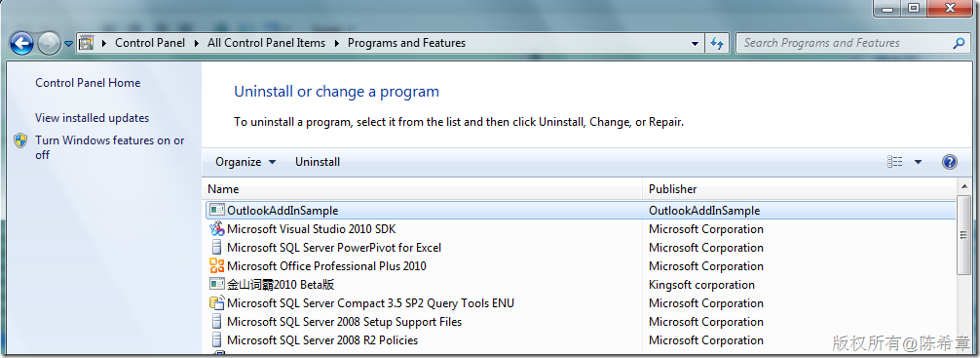
Task: Click the shield icon beside Windows features
Action: 20,140
